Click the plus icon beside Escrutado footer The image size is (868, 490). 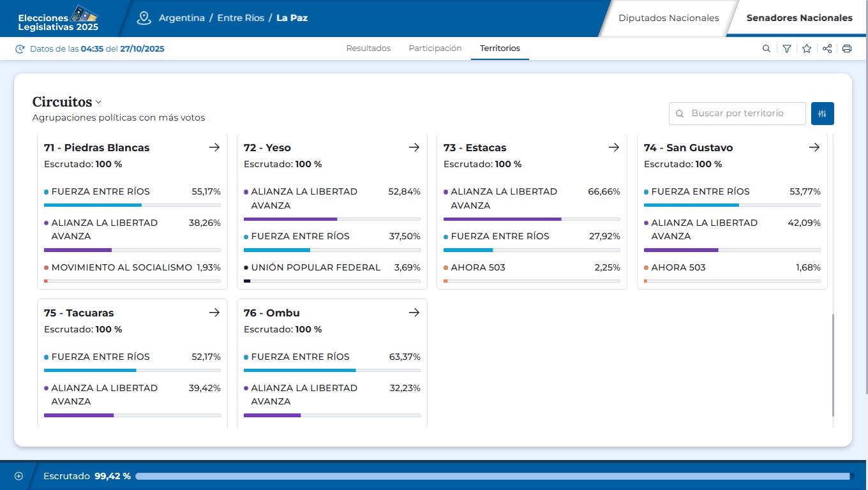[x=19, y=476]
